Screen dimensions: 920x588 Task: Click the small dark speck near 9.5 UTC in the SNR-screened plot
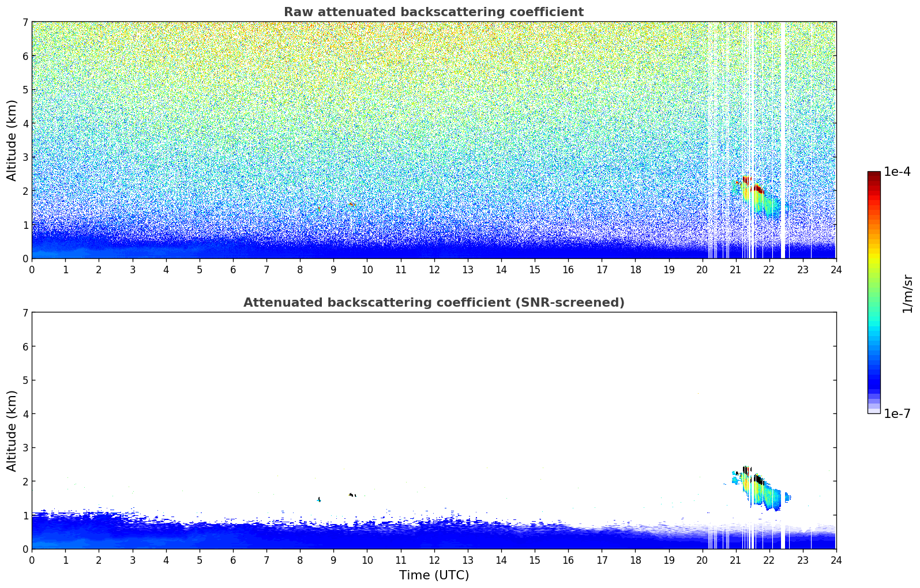[x=352, y=495]
